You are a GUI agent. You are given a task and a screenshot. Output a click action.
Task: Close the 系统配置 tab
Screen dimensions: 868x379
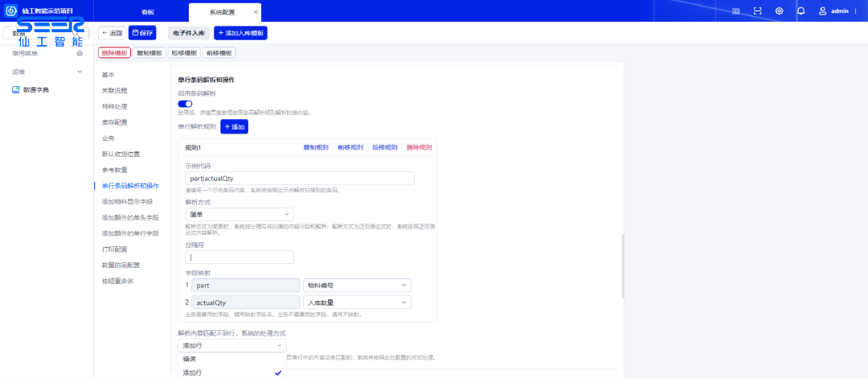pyautogui.click(x=256, y=12)
